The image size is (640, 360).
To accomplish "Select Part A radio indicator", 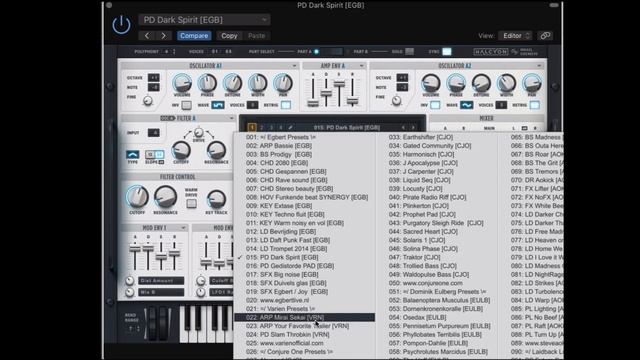I will coord(316,52).
